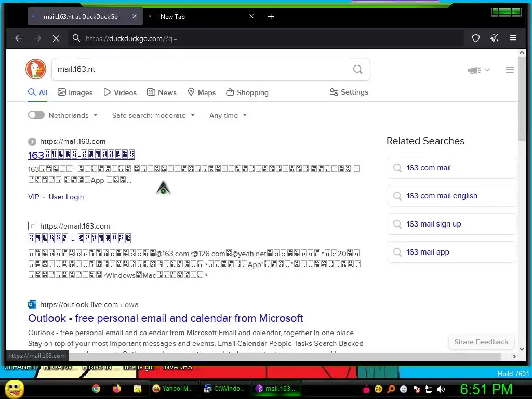The height and width of the screenshot is (399, 532).
Task: Click the new identity broom icon
Action: tap(495, 38)
